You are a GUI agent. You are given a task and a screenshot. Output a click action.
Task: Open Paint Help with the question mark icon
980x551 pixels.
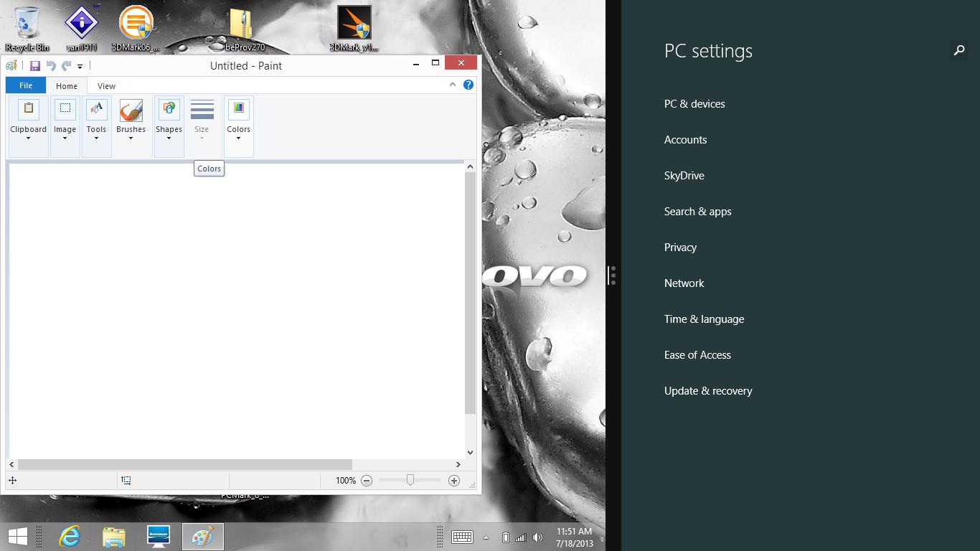point(468,85)
